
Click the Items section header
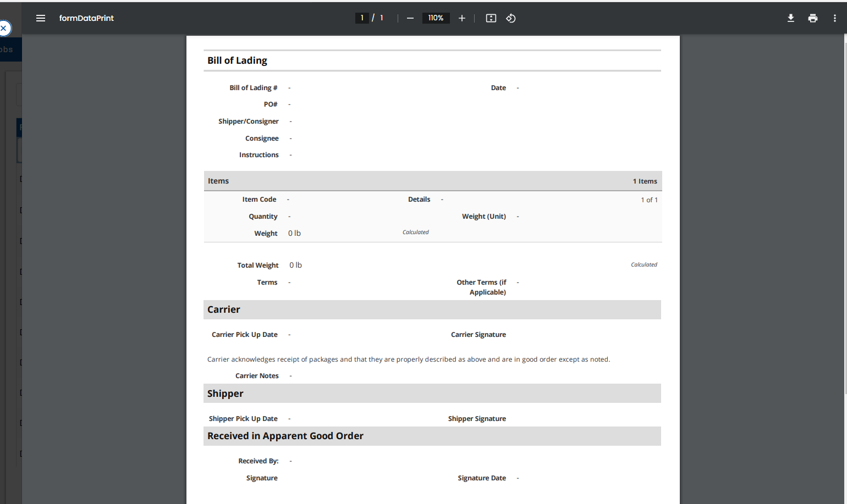pos(433,181)
